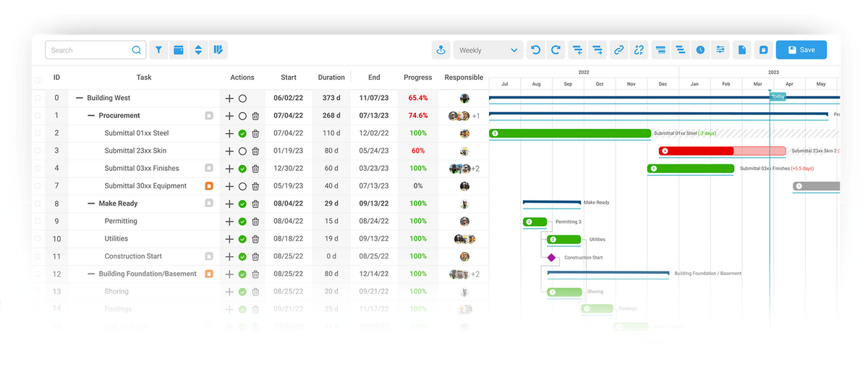Redo the last undone change

[556, 50]
